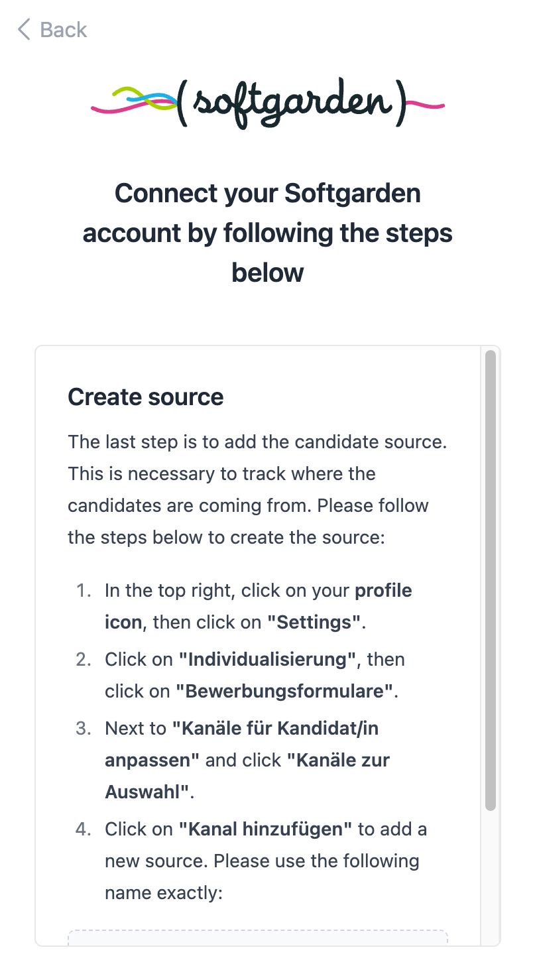533x980 pixels.
Task: Click the bold "Settings" text in step 1
Action: (x=314, y=623)
